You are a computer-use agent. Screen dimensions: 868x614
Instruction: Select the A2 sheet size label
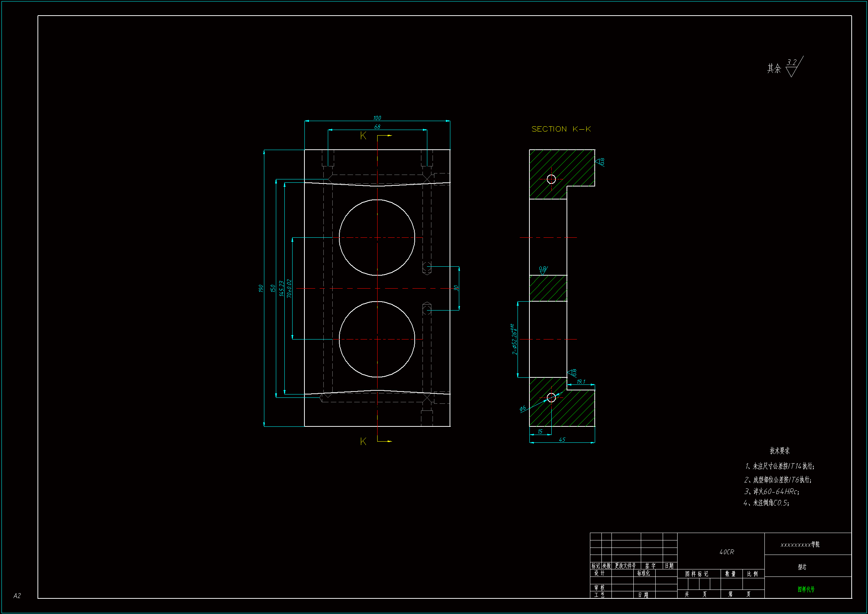pos(17,595)
